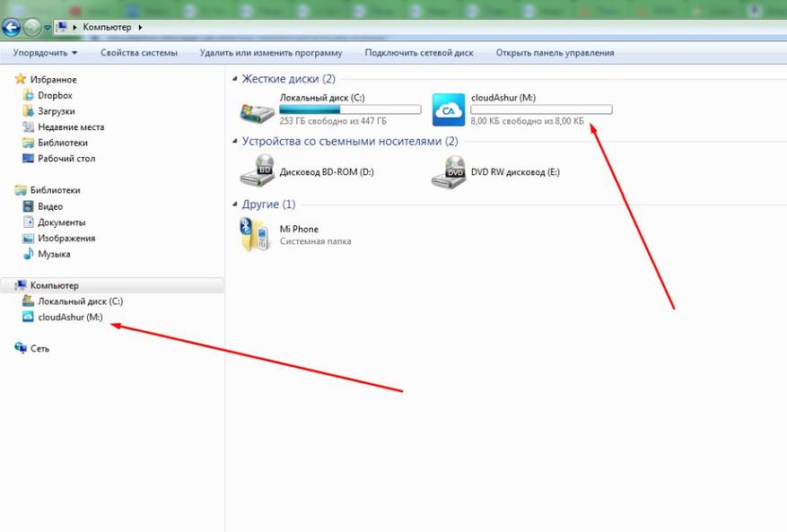Click Подключить сетевой диск
This screenshot has height=532, width=787.
419,53
